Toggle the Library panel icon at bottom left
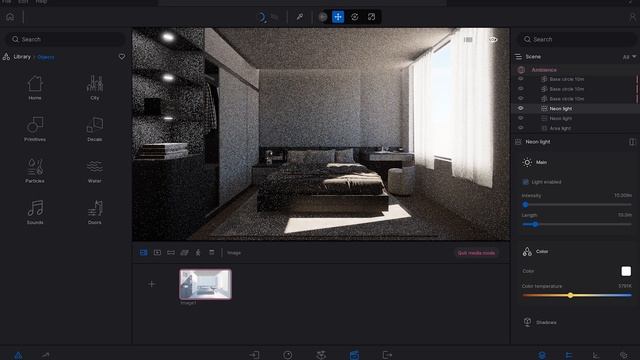This screenshot has width=640, height=360. [x=18, y=355]
